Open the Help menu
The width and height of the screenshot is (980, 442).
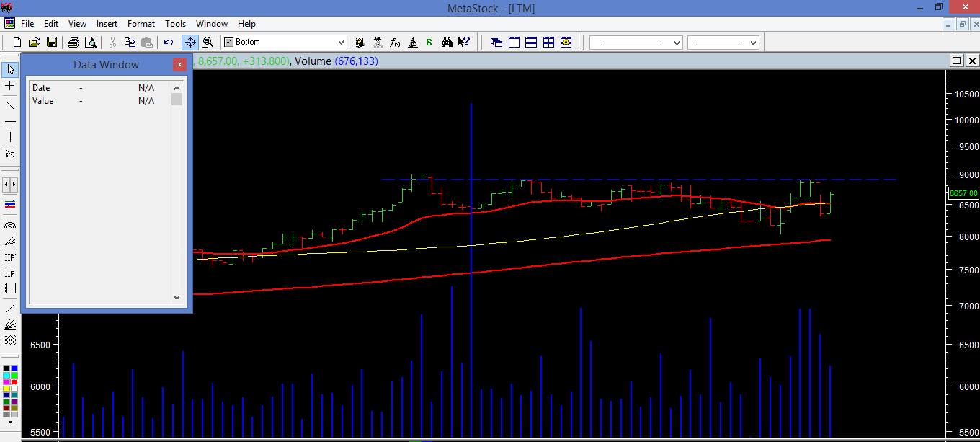click(x=246, y=24)
